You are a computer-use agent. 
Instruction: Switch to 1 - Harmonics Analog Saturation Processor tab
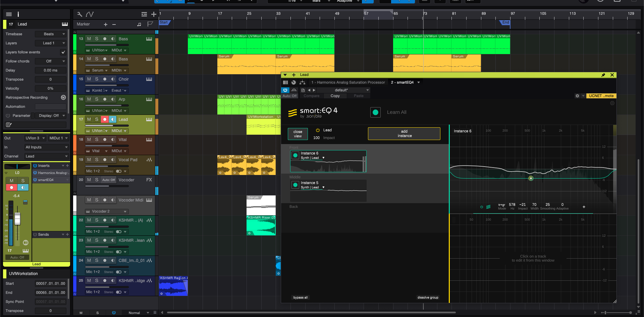coord(348,82)
